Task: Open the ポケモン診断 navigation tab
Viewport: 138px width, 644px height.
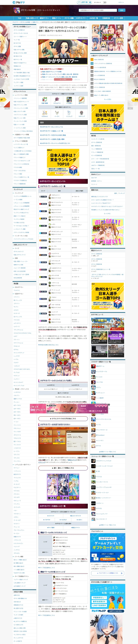Action: tap(118, 18)
